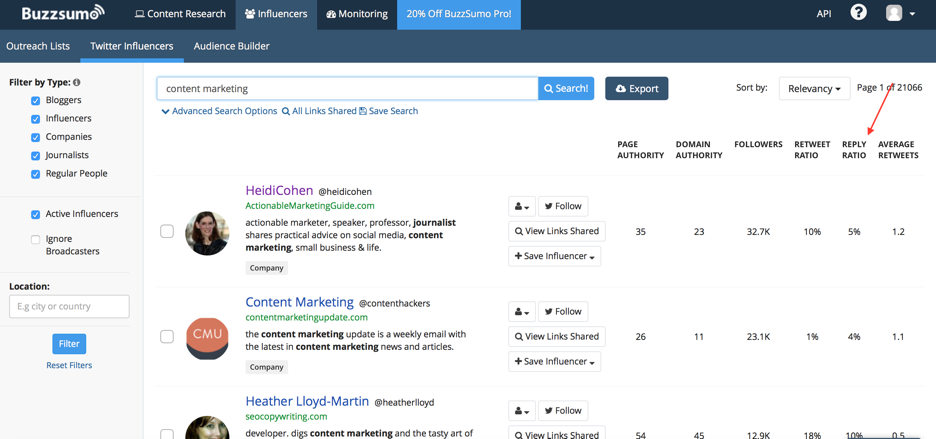Uncheck the Journalists filter
This screenshot has height=439, width=936.
click(x=36, y=156)
